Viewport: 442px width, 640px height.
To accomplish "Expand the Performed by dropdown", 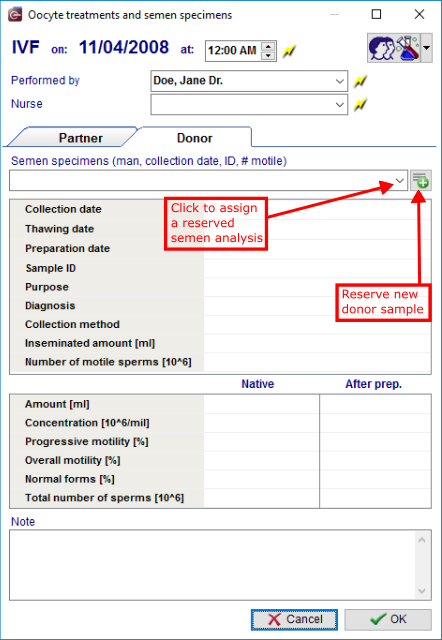I will pyautogui.click(x=339, y=81).
